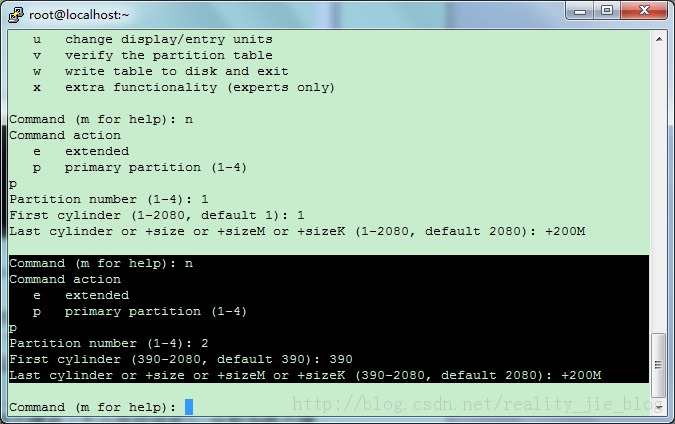
Task: Minimize the root@localhost terminal window
Action: click(x=580, y=11)
